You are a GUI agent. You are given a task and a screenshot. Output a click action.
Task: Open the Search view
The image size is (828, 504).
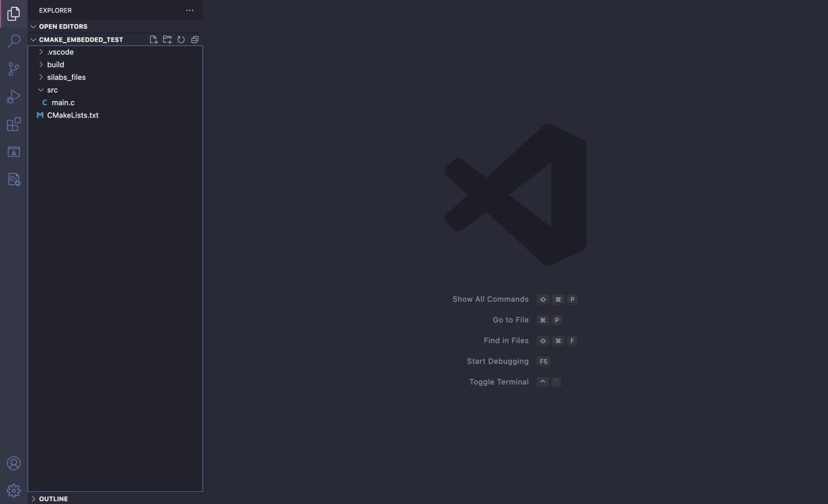(14, 41)
